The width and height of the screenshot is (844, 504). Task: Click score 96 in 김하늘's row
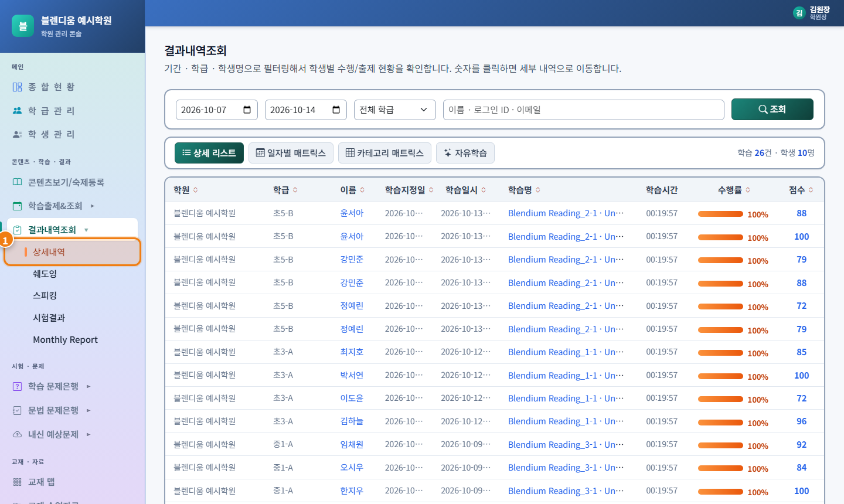pyautogui.click(x=802, y=421)
